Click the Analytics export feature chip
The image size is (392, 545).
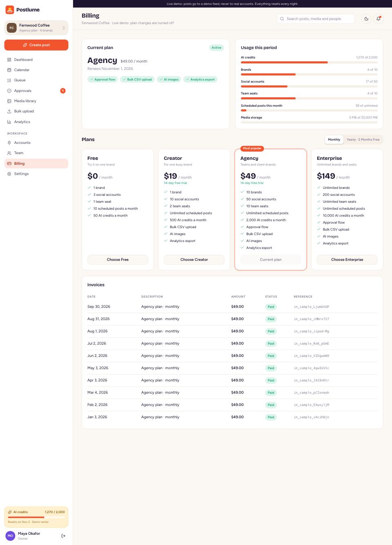[x=200, y=79]
